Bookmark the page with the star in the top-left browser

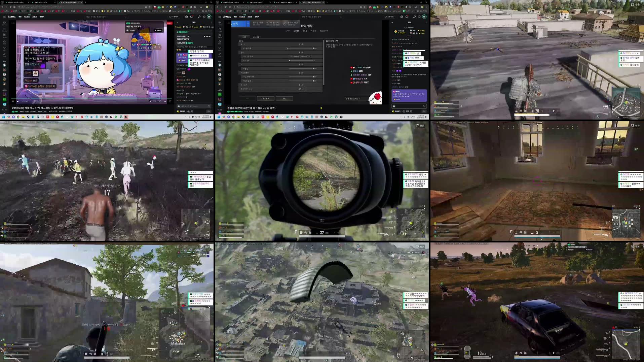point(149,7)
